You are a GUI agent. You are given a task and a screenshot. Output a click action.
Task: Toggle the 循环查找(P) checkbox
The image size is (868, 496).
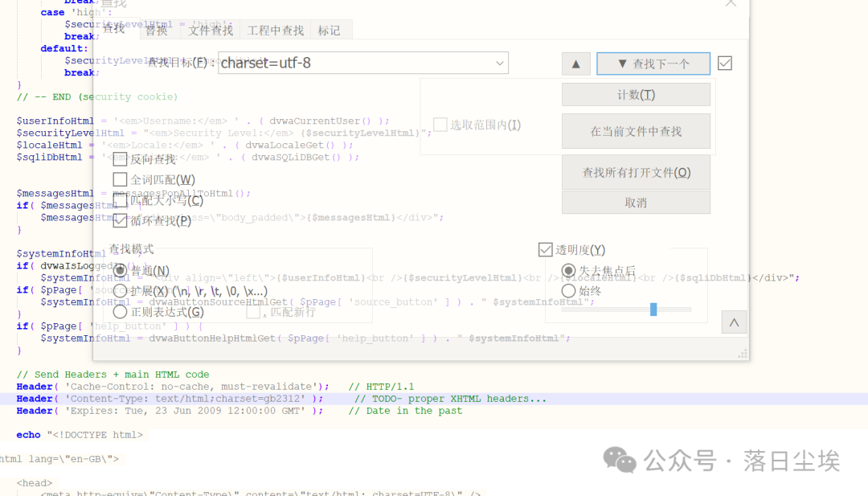click(120, 220)
